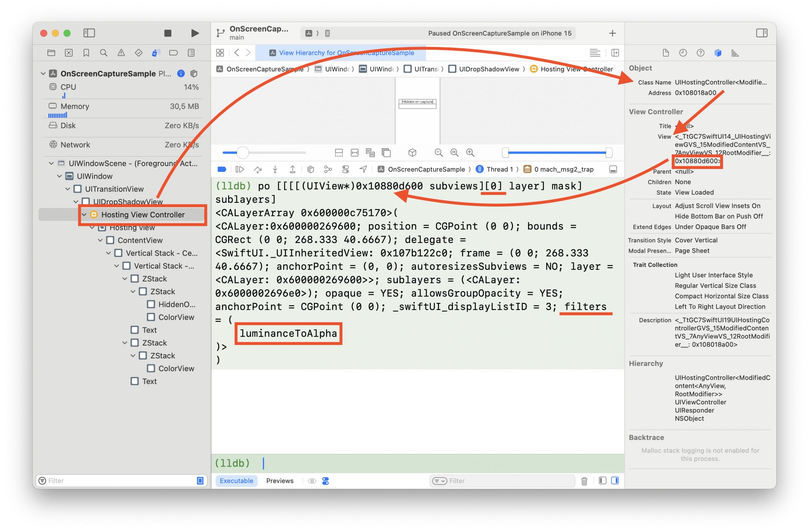Screen dimensions: 809x532
Task: Toggle breakpoints activation in debug bar
Action: [x=222, y=169]
